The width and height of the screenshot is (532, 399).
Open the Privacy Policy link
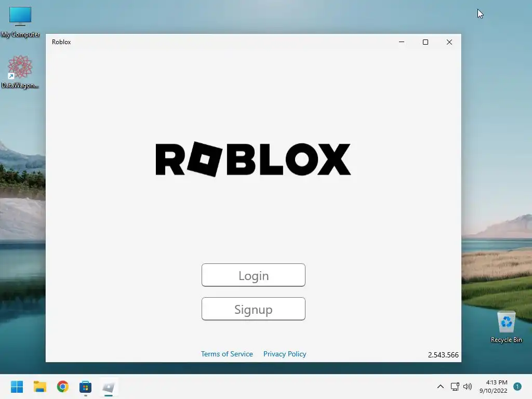pos(285,354)
